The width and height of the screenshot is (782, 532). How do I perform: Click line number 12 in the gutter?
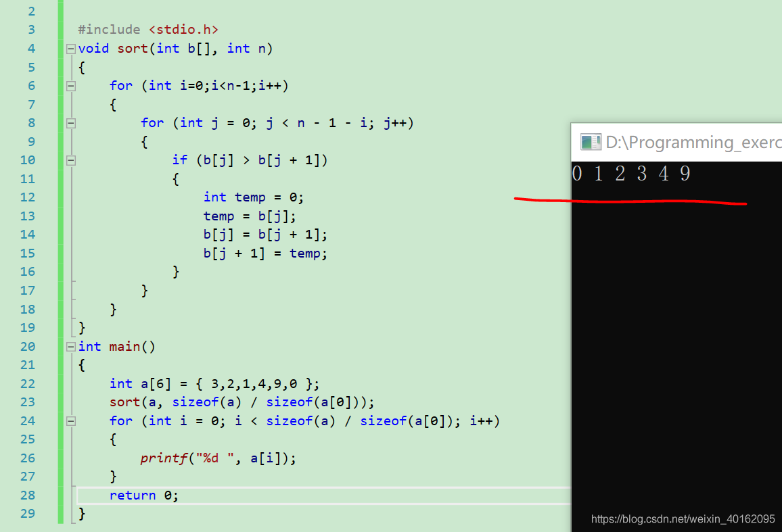coord(28,197)
